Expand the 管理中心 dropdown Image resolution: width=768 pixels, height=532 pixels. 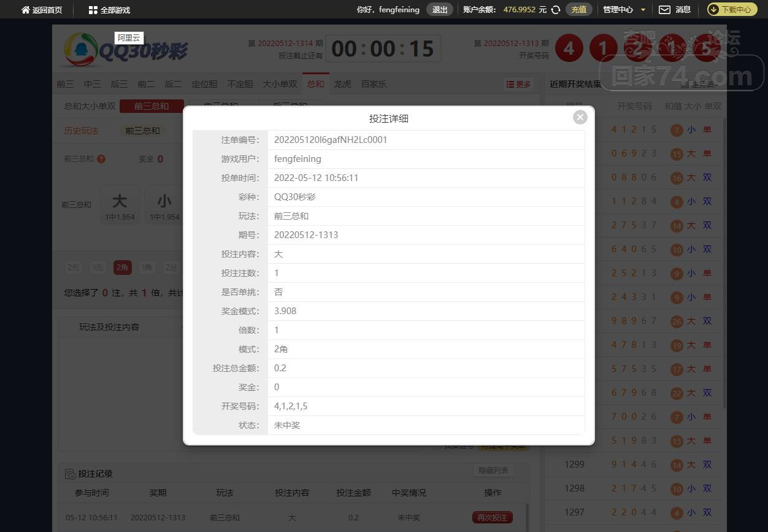point(643,10)
